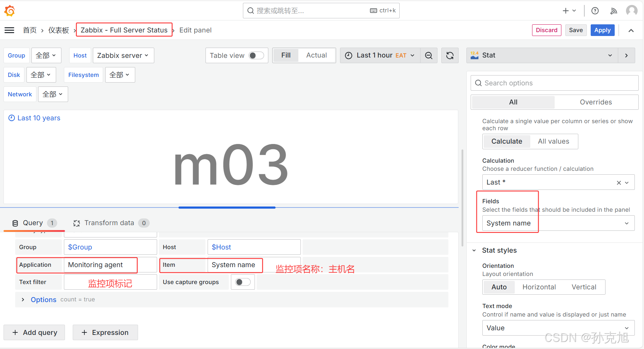Click the Add query button
Viewport: 644px width, 349px height.
pyautogui.click(x=34, y=332)
